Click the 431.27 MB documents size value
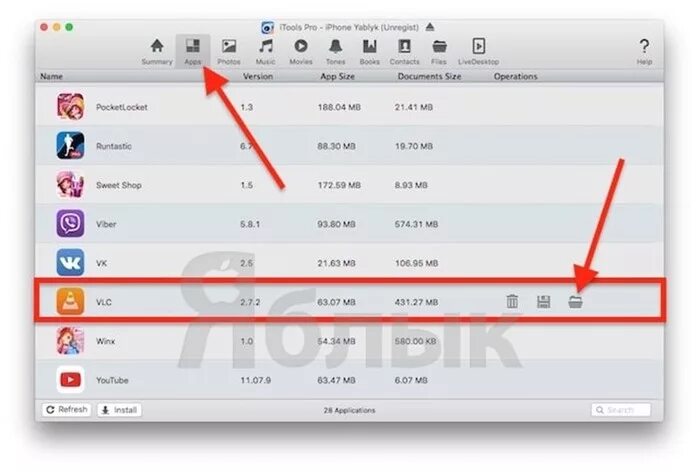Image resolution: width=699 pixels, height=472 pixels. [x=416, y=302]
